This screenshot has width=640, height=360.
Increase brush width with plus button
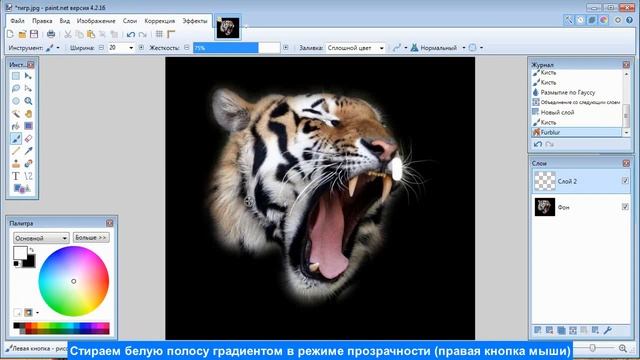coord(141,48)
